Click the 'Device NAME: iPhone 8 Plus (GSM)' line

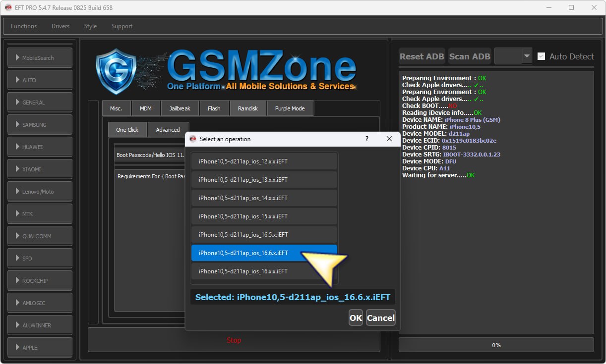451,120
